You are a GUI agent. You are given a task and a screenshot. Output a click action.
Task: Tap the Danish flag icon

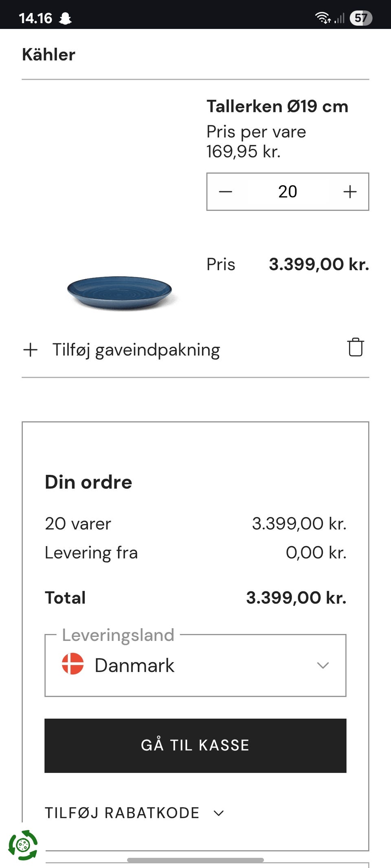[x=72, y=664]
